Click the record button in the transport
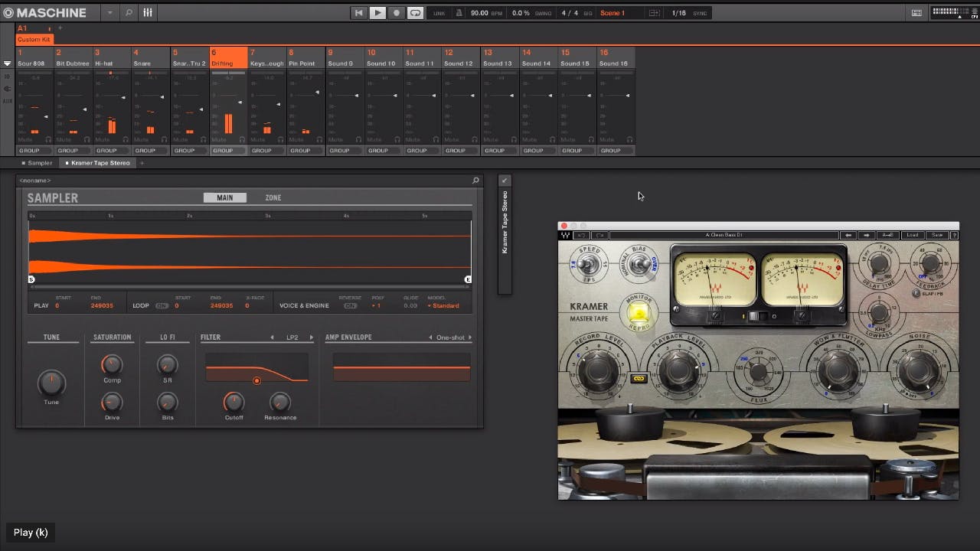Viewport: 980px width, 551px height. click(396, 13)
